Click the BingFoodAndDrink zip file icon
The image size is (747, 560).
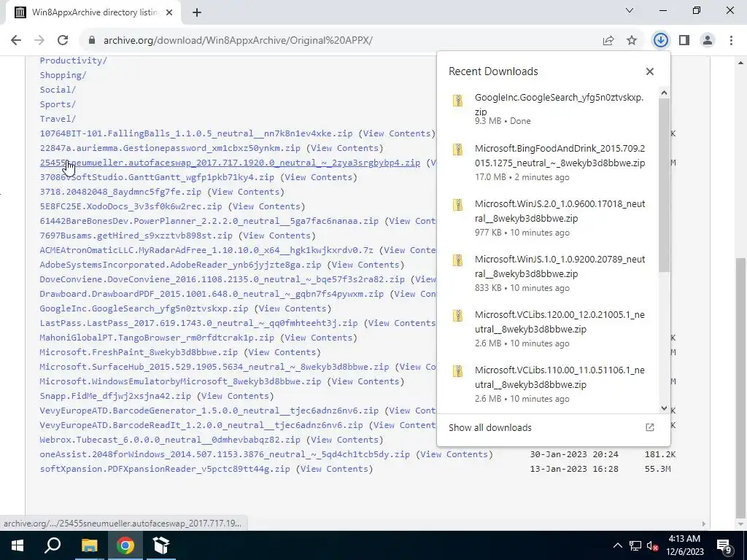tap(458, 149)
